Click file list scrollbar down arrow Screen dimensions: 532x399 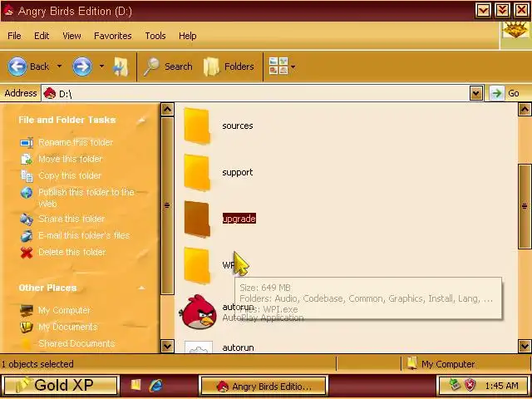click(x=525, y=347)
